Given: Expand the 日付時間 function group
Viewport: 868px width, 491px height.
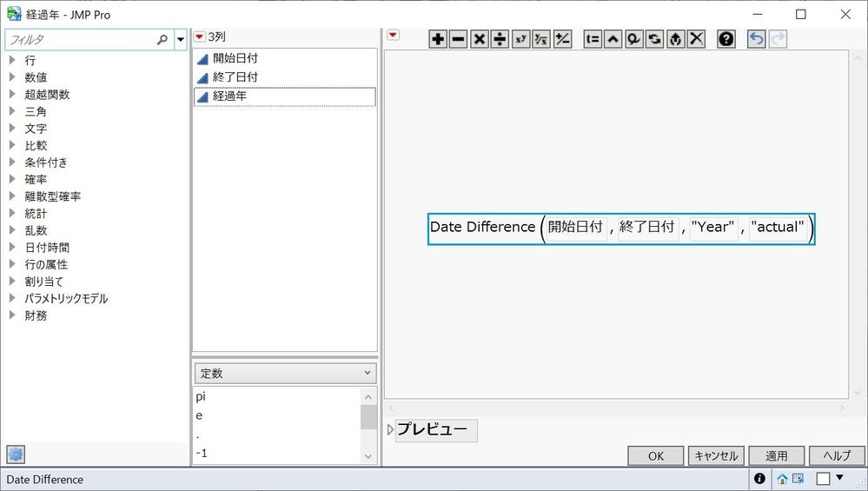Looking at the screenshot, I should click(x=12, y=247).
